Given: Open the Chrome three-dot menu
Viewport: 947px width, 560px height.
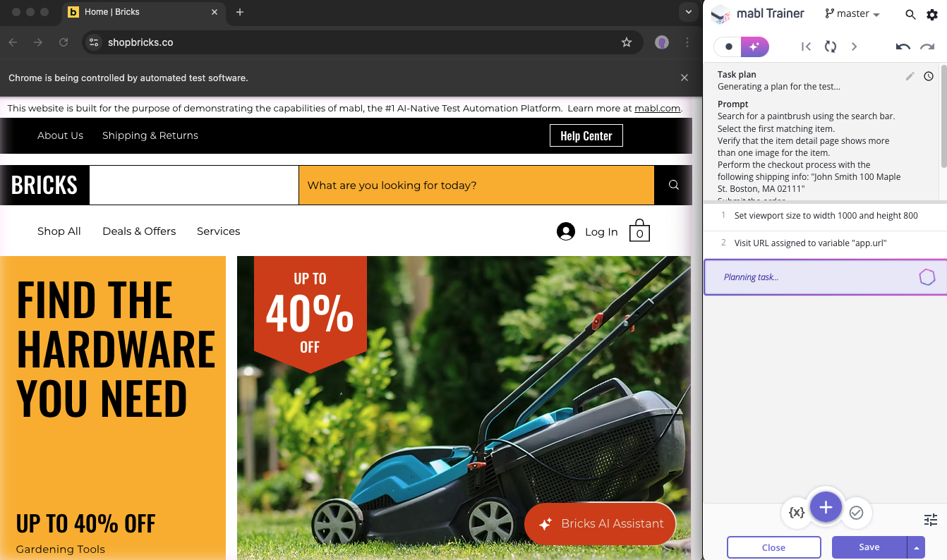Looking at the screenshot, I should click(x=687, y=42).
